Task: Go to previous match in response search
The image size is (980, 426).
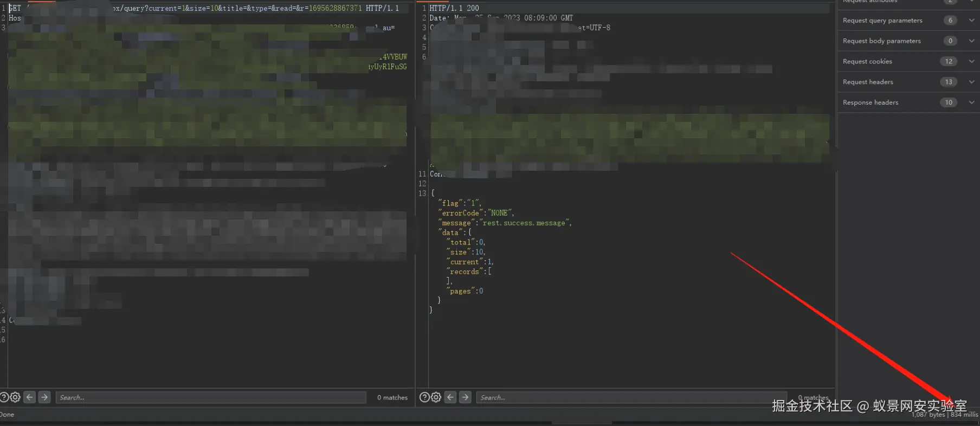Action: 450,397
